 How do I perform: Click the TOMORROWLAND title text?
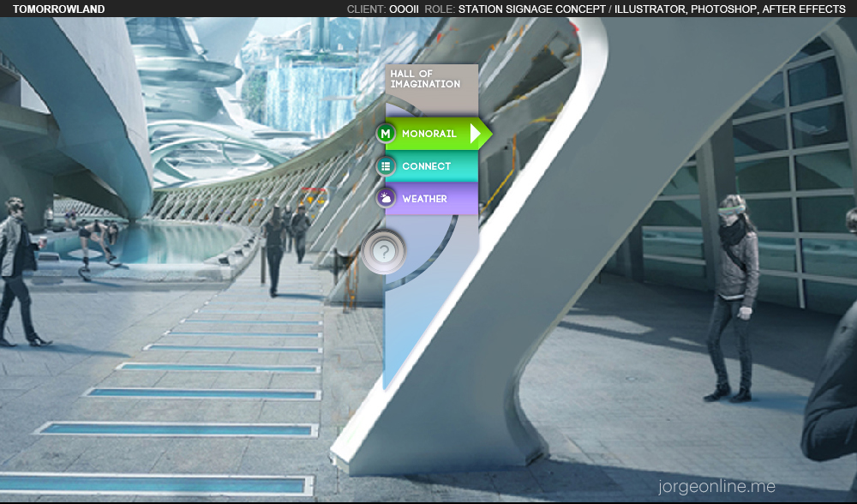58,9
